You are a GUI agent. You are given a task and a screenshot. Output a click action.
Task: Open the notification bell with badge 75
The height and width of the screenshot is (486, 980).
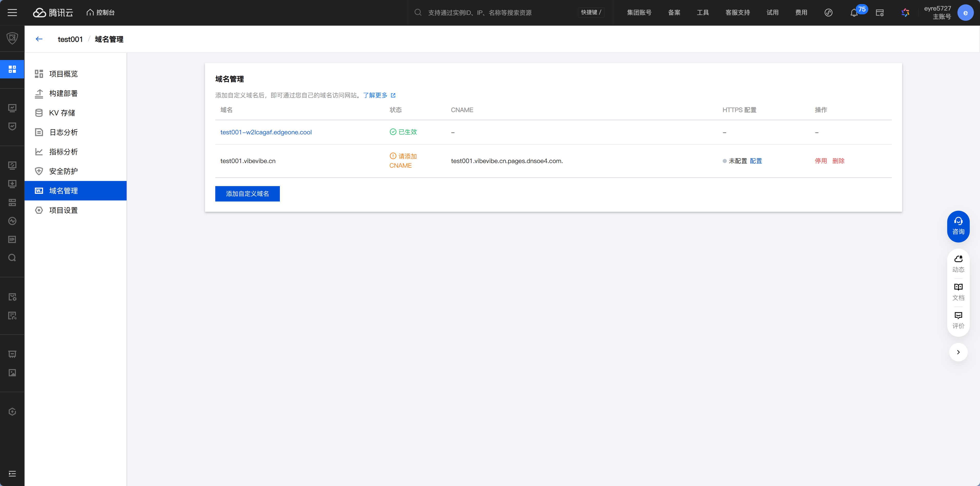[854, 13]
